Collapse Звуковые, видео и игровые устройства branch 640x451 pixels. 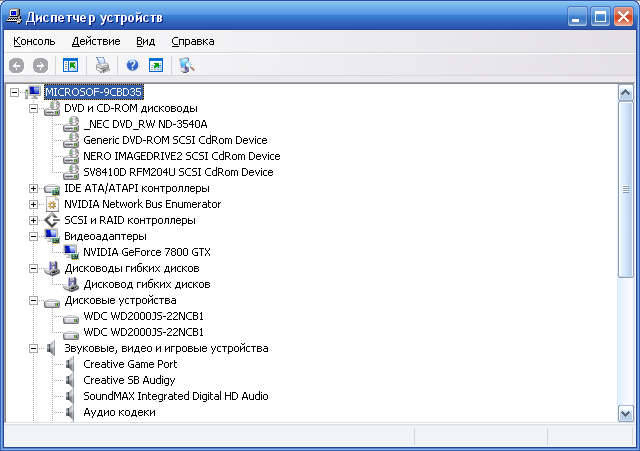tap(33, 348)
